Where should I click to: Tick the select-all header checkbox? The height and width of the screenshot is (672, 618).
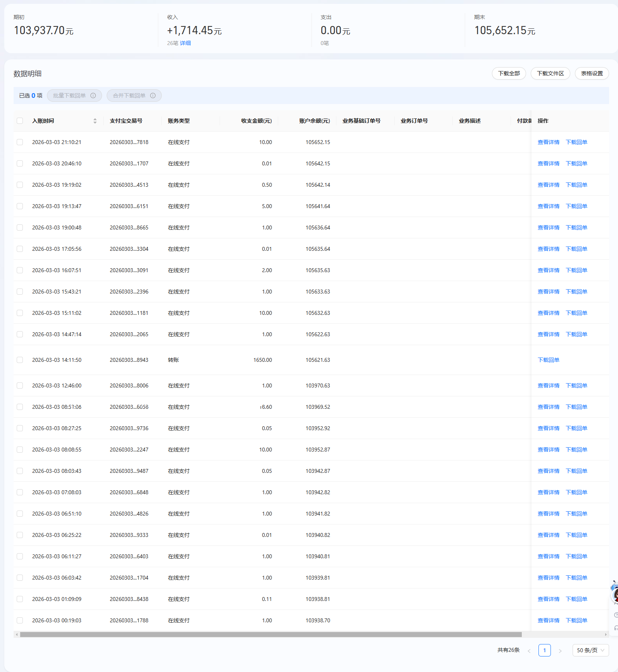[20, 121]
